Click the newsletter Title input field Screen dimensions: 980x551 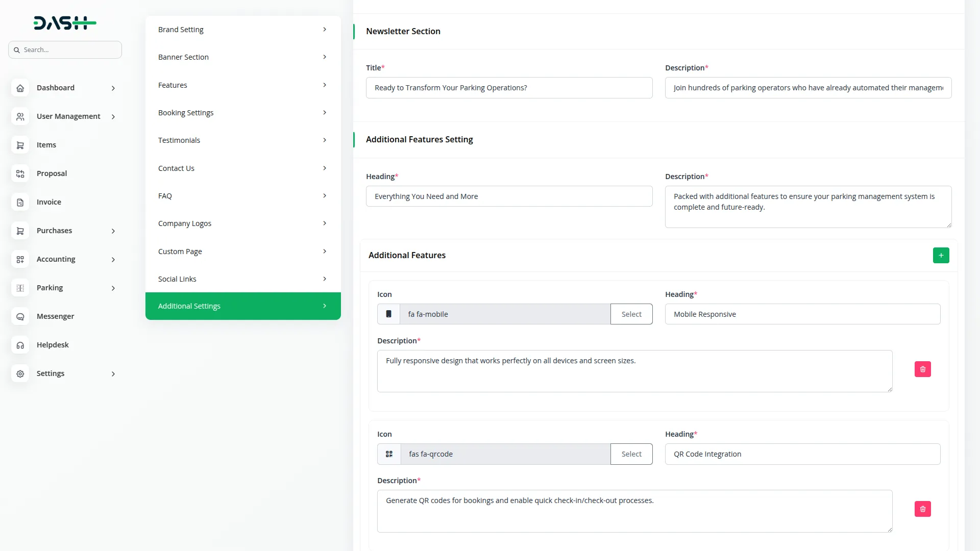[509, 88]
